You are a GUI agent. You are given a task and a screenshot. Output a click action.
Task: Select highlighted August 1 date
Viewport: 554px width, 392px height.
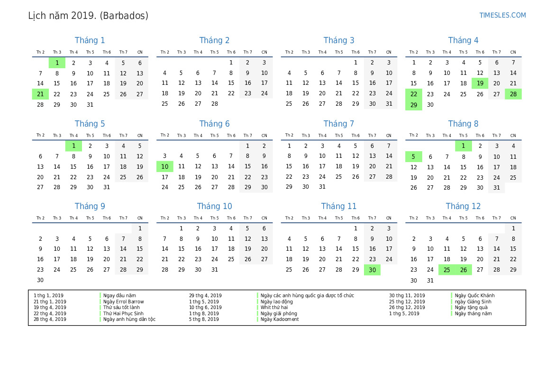pos(463,146)
